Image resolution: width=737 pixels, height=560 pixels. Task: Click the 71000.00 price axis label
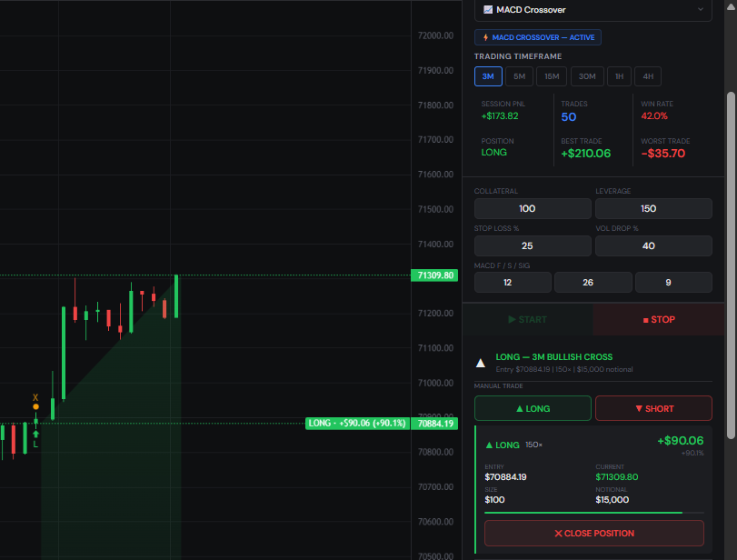click(x=435, y=383)
